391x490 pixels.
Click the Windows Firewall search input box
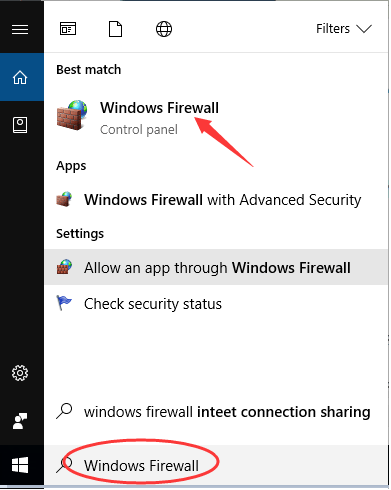[216, 465]
